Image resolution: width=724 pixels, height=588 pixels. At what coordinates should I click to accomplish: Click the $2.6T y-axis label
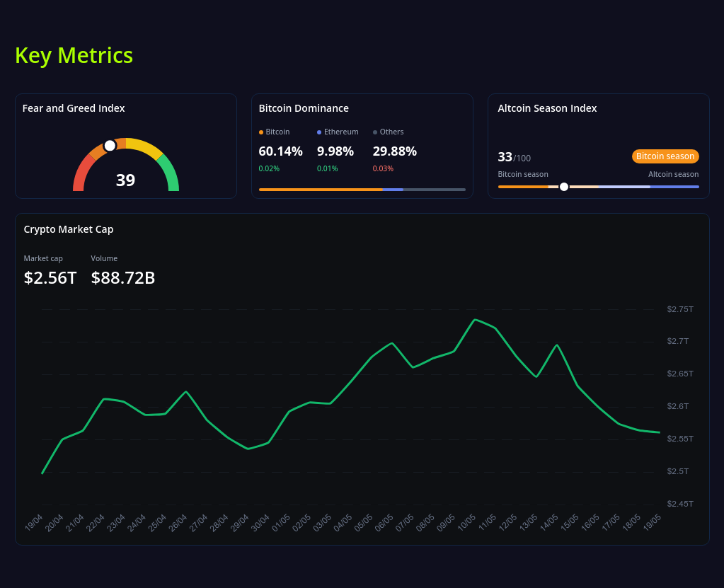(678, 406)
